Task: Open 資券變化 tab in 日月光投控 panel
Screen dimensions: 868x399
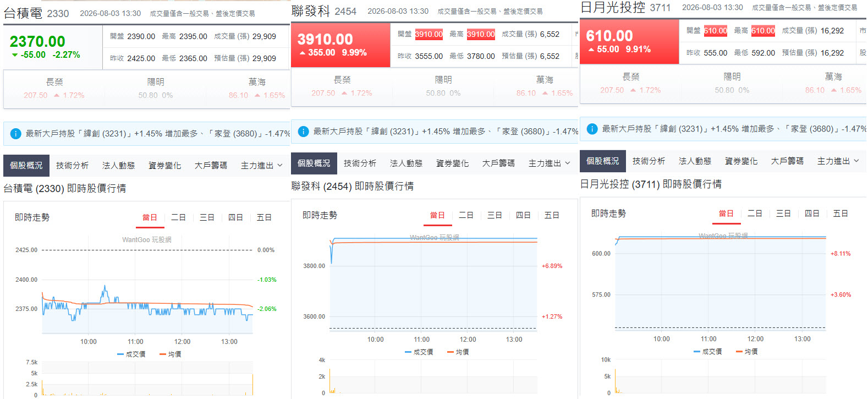Action: pos(741,161)
